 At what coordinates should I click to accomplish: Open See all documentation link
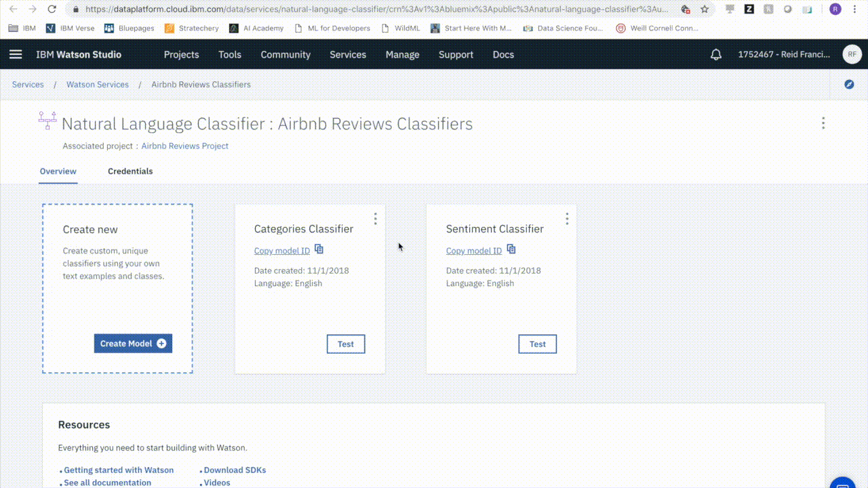108,483
